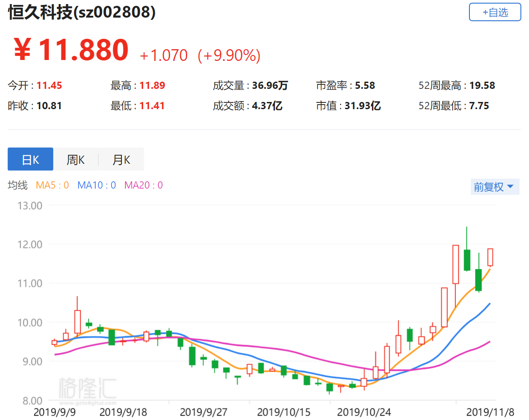Click date label 2019/9/27
529x420 pixels.
[204, 412]
